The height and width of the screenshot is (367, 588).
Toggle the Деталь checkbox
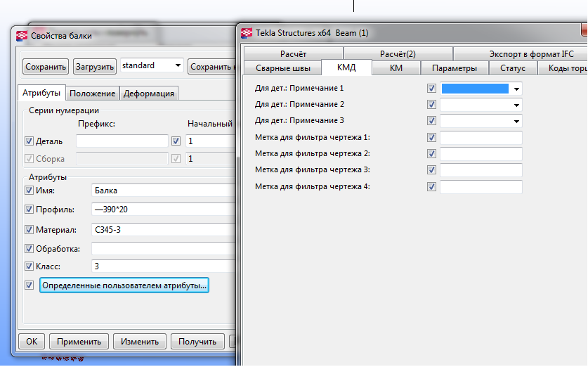(x=30, y=141)
